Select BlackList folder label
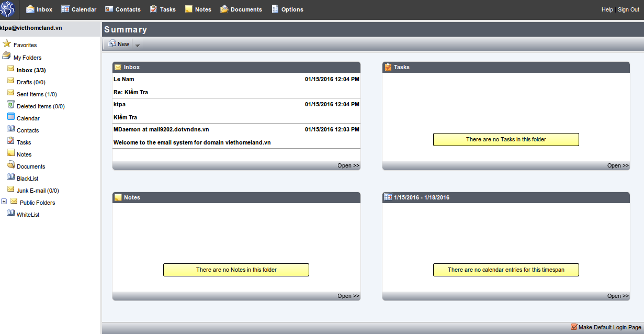 click(27, 179)
